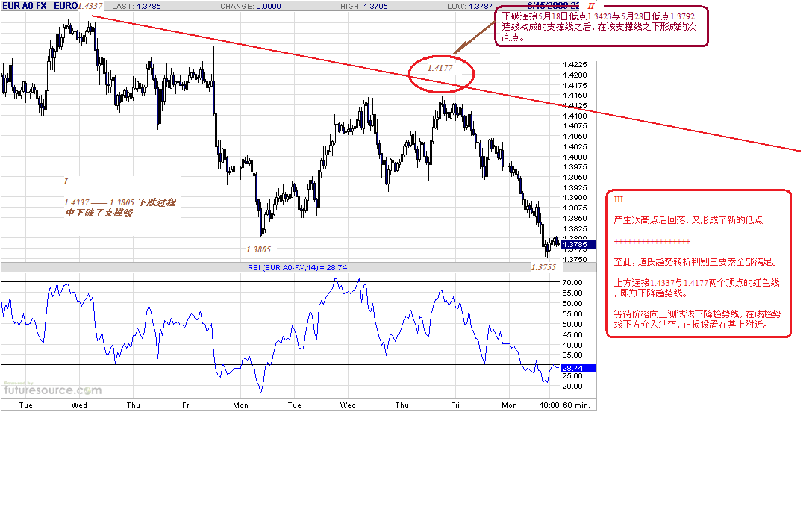The height and width of the screenshot is (521, 812).
Task: Click the EUR A0-FX - EURO chart title
Action: pyautogui.click(x=40, y=6)
